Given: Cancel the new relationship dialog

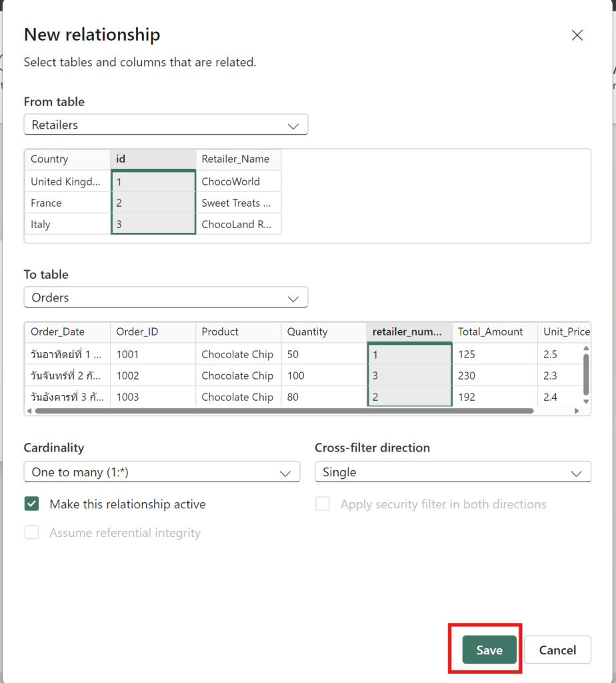Looking at the screenshot, I should (557, 650).
